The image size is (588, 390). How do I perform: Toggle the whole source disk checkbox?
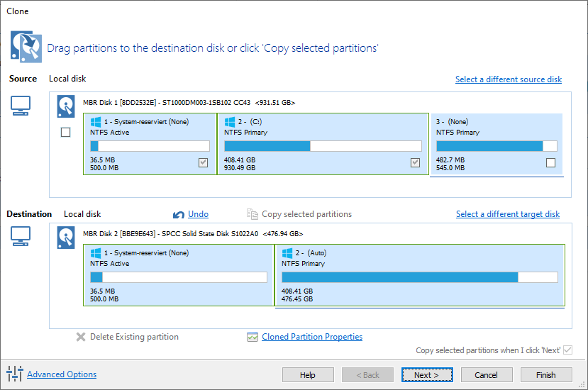pos(66,132)
